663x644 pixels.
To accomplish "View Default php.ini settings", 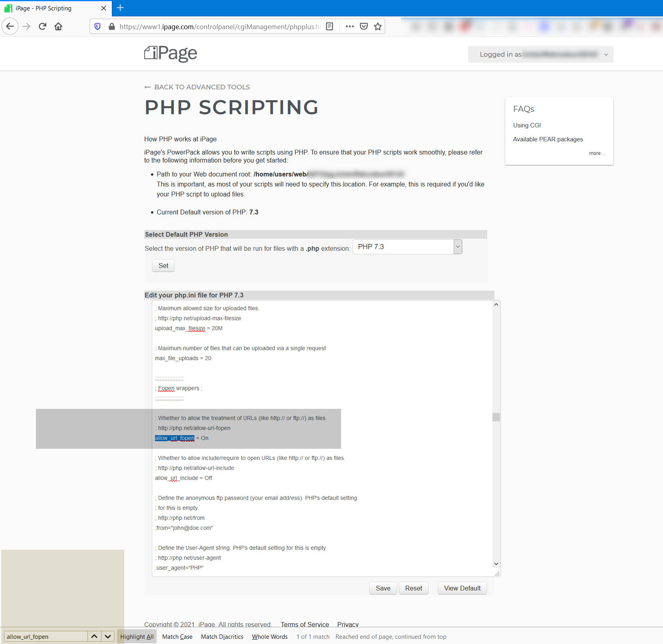I will (462, 588).
